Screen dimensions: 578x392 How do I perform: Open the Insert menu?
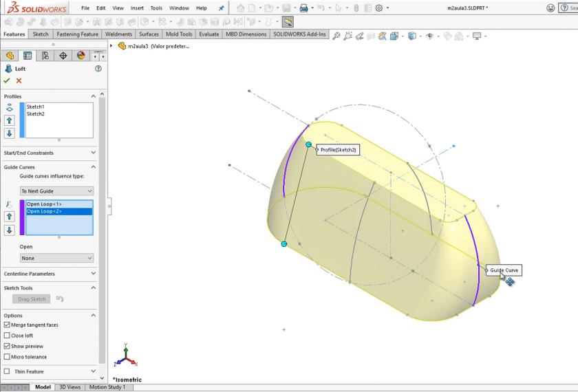pos(137,8)
